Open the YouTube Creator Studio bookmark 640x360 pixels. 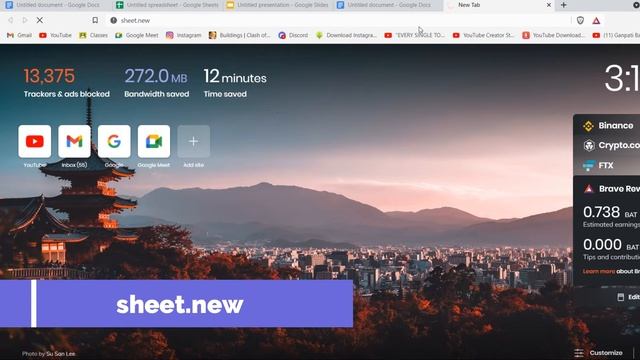pyautogui.click(x=484, y=36)
